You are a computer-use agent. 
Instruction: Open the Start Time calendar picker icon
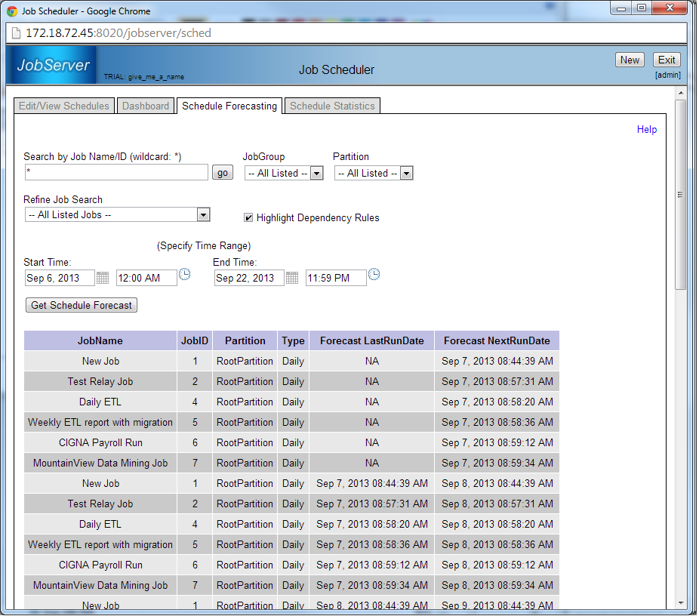click(103, 278)
